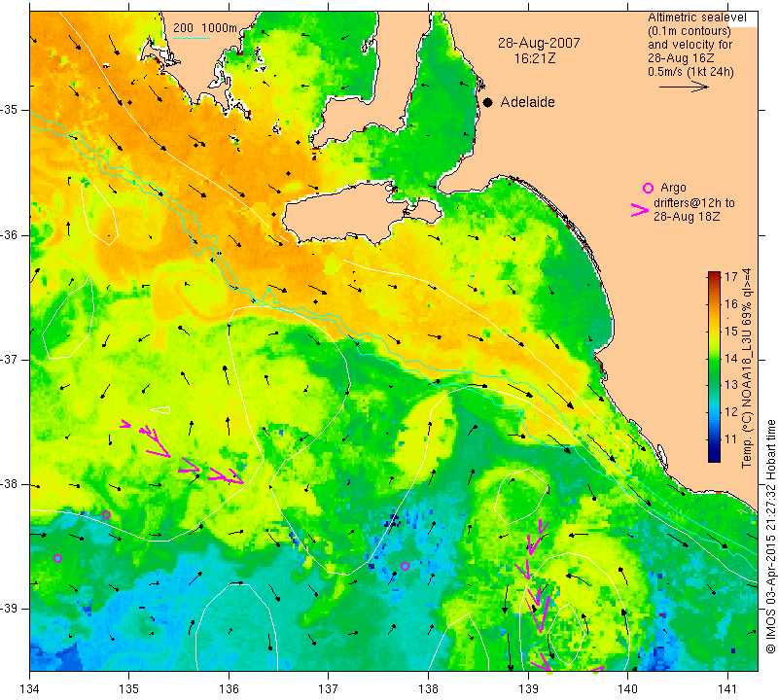Screen dimensions: 778x700
Task: Click the temperature colorbar scale
Action: (x=714, y=367)
